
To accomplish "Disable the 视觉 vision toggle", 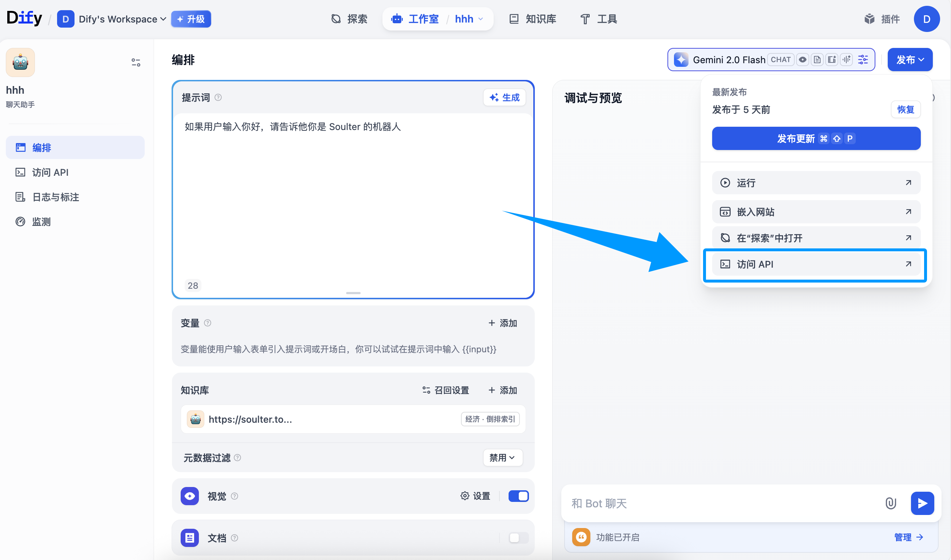I will pyautogui.click(x=518, y=496).
